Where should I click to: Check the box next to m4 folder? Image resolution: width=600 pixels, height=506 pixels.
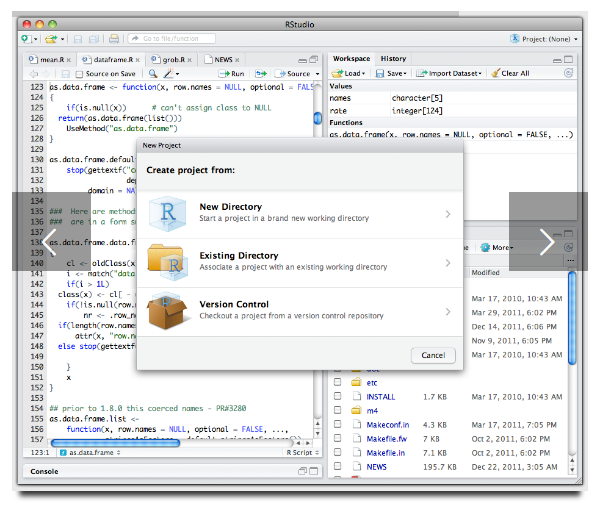click(338, 410)
